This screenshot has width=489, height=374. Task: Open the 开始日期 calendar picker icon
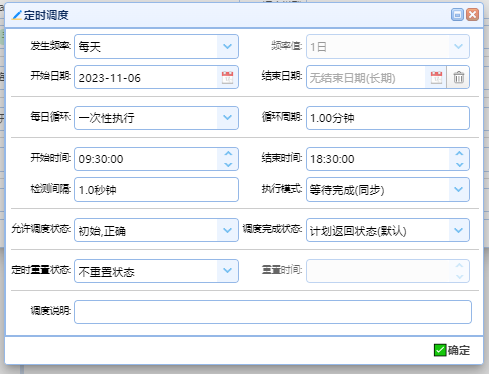click(227, 78)
